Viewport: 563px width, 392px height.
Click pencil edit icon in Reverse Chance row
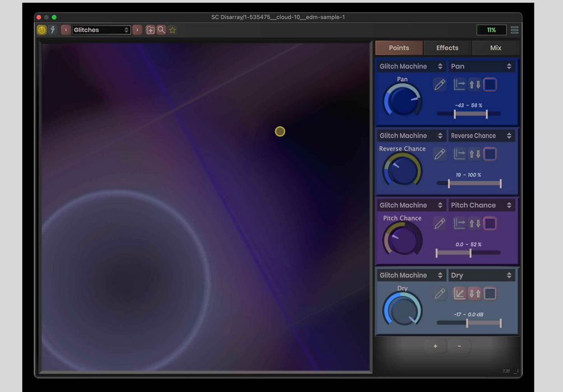[x=440, y=154]
